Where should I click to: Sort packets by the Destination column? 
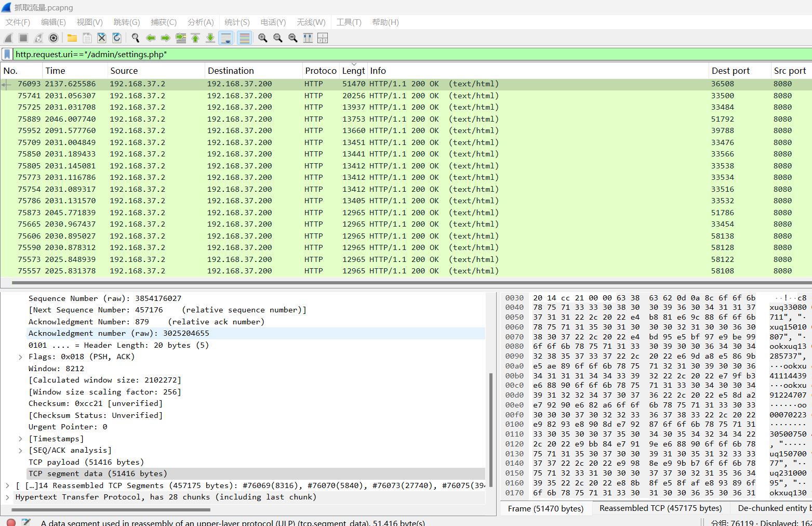tap(254, 71)
